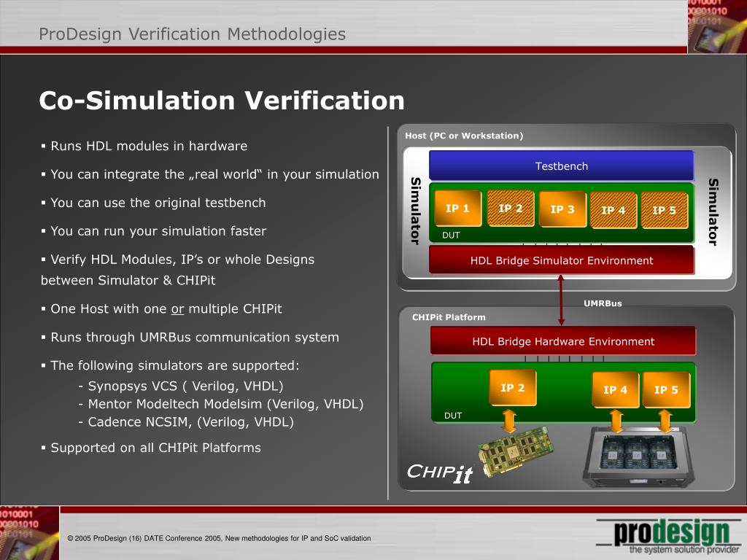The height and width of the screenshot is (560, 747).
Task: Click the left vertical 'Simulator' label
Action: click(416, 211)
